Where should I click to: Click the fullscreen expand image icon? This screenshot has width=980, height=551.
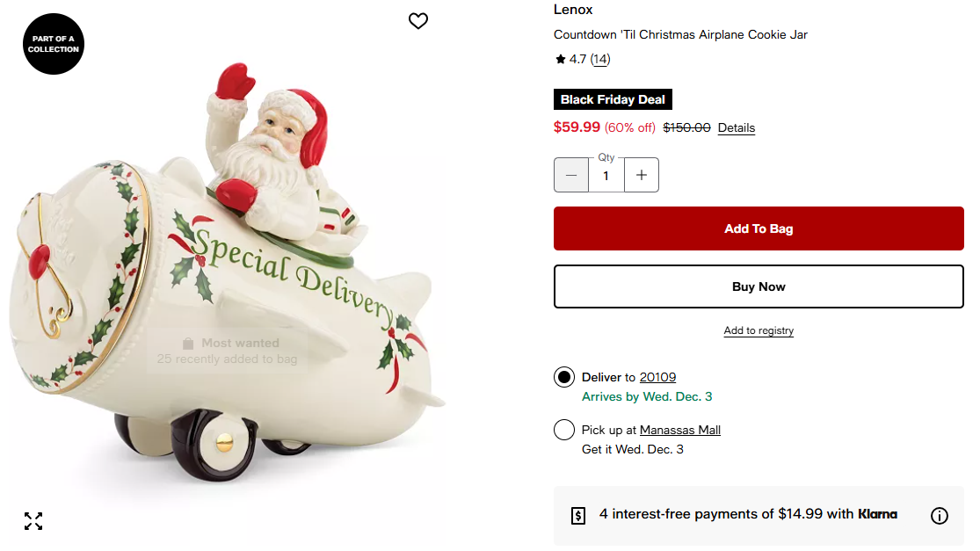tap(33, 521)
